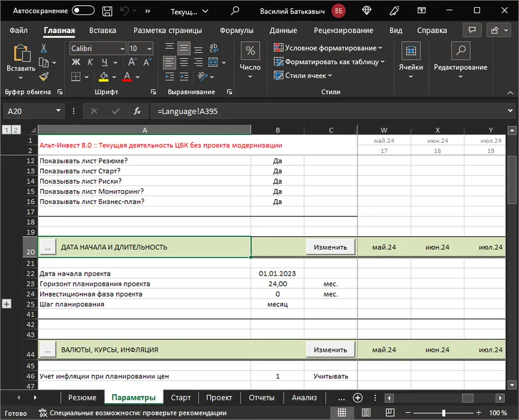Click the borders icon
The image size is (519, 420).
(x=76, y=77)
